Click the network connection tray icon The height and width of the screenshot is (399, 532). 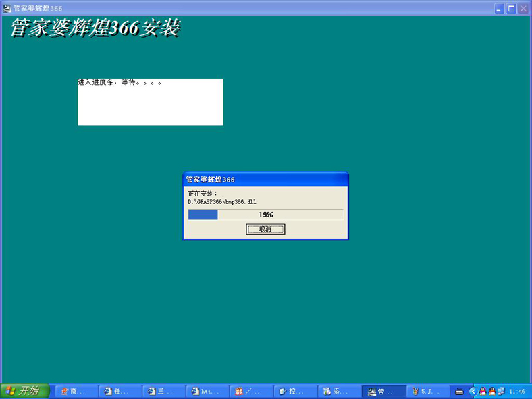tap(501, 392)
